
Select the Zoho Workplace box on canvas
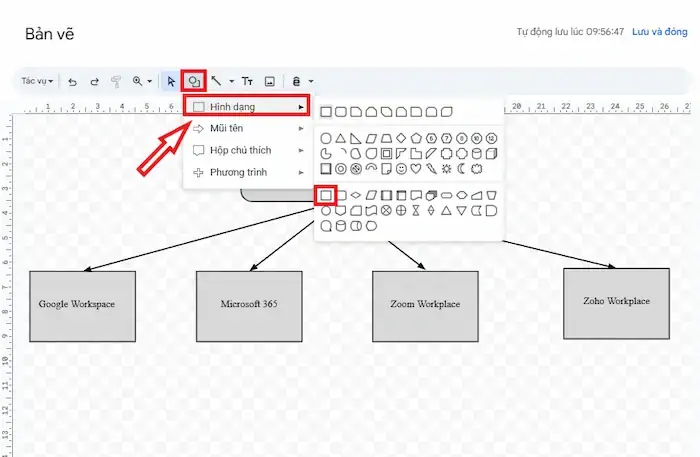[x=617, y=303]
